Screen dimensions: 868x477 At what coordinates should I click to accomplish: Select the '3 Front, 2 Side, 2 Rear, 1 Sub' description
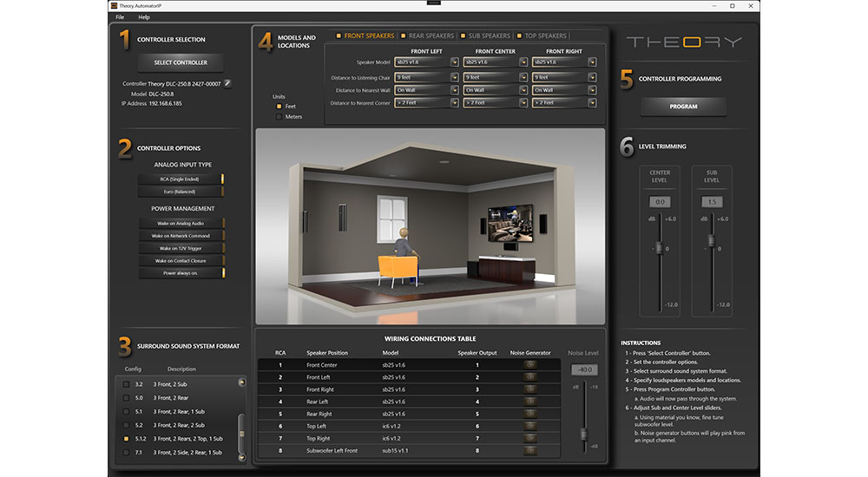[x=187, y=452]
